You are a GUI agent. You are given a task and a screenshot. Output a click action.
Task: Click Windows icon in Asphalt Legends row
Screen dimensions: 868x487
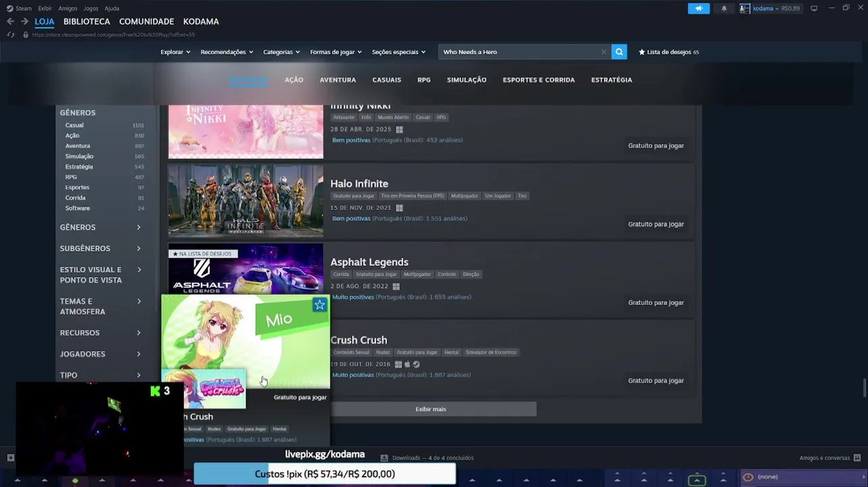point(396,286)
